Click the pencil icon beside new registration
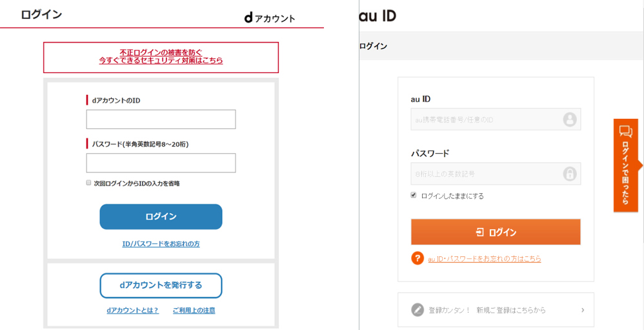Viewport: 644px width, 330px height. point(418,310)
